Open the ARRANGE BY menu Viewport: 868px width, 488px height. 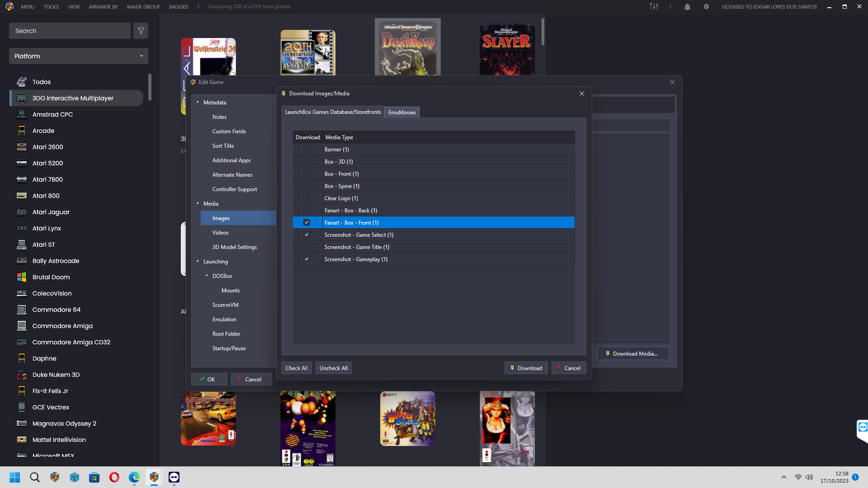coord(103,7)
